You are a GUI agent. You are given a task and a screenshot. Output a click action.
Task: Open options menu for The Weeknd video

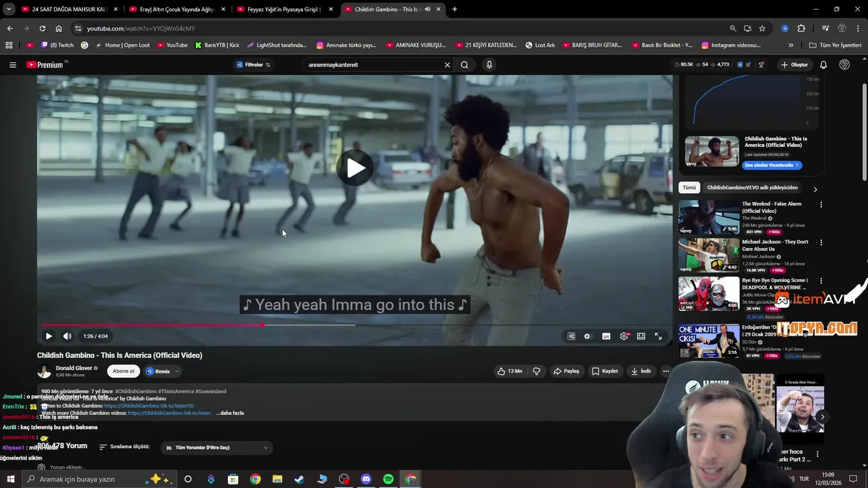coord(821,205)
